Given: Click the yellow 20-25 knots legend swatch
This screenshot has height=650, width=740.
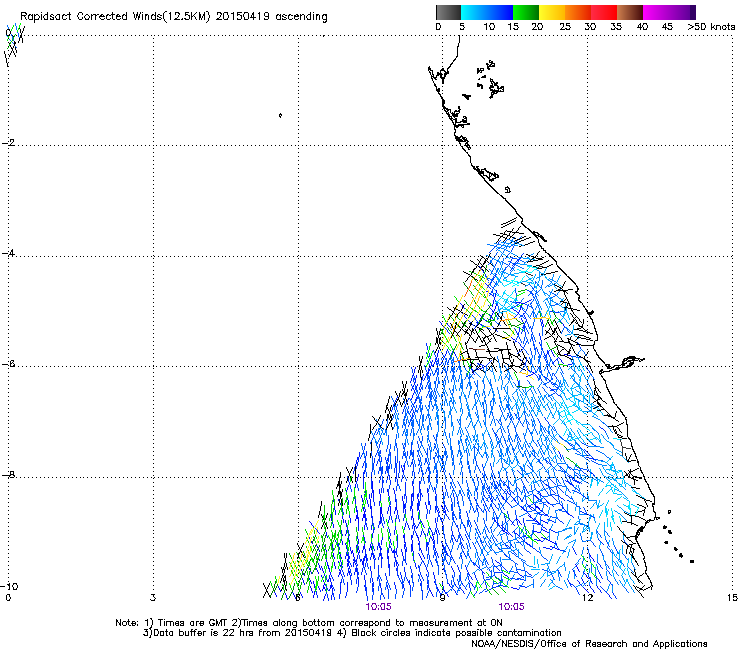Looking at the screenshot, I should click(x=552, y=12).
